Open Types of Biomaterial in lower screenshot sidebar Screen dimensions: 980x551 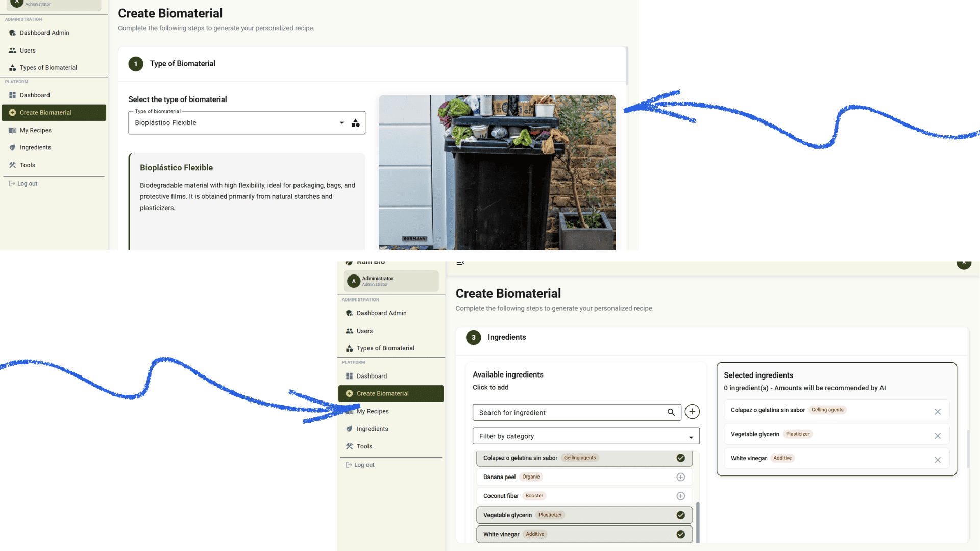click(385, 348)
